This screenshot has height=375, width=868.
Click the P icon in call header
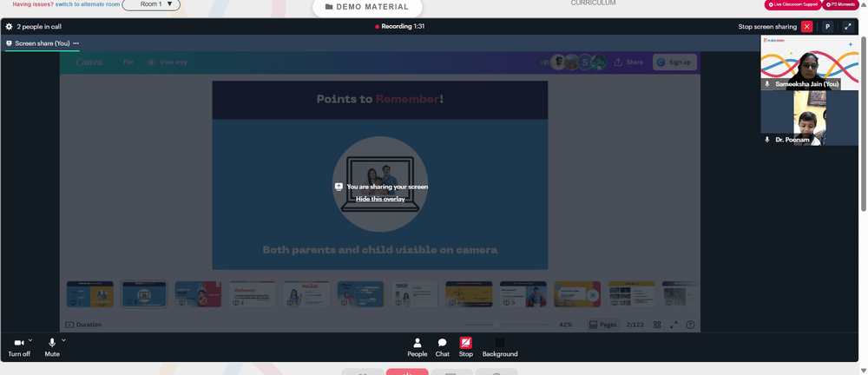tap(827, 27)
